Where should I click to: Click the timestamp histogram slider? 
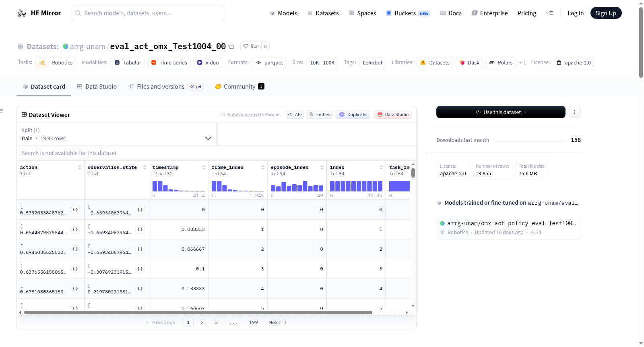[179, 186]
